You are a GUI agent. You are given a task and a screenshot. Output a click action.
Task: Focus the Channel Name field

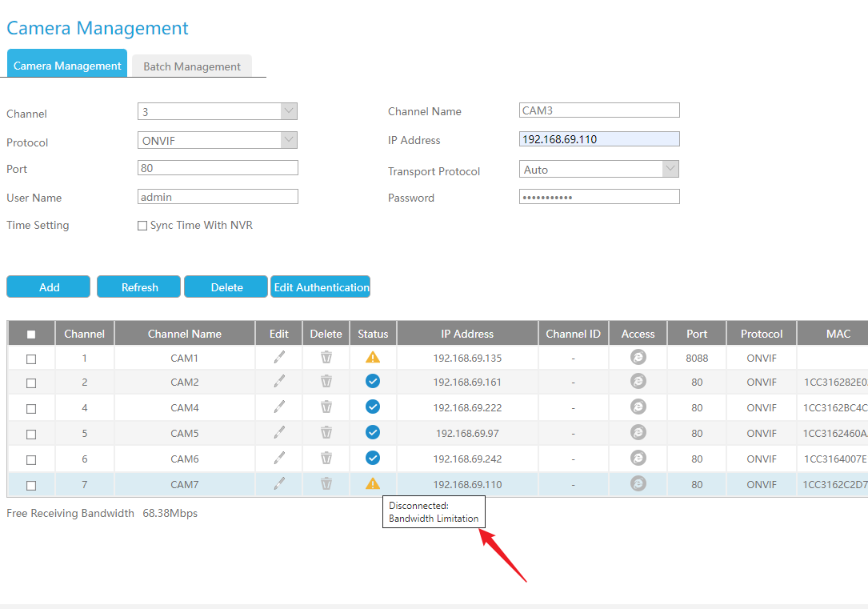pos(599,110)
